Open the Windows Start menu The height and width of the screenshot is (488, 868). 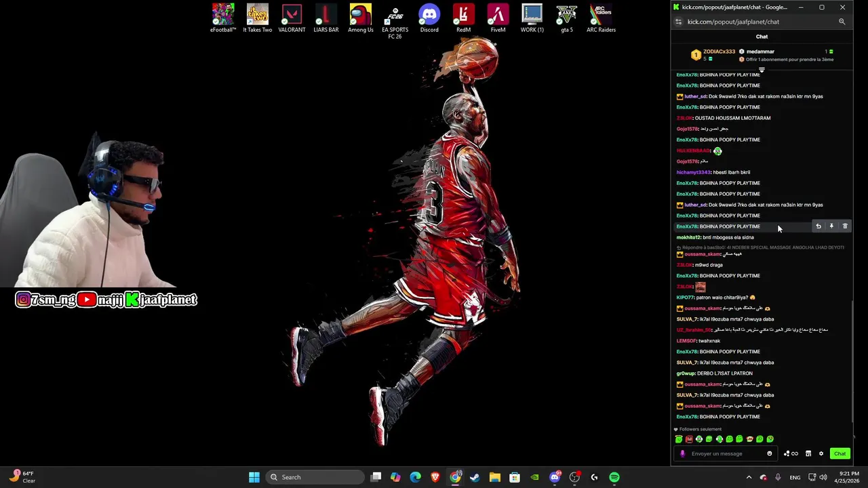[x=254, y=477]
